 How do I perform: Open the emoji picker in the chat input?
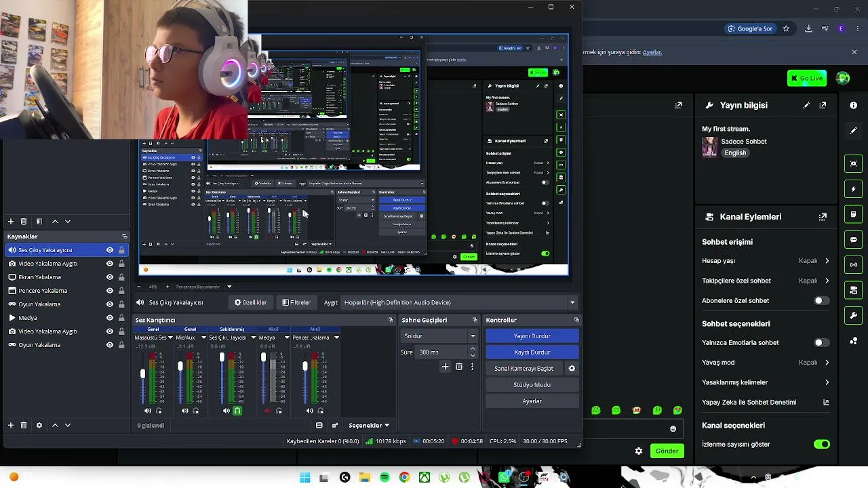[x=673, y=428]
